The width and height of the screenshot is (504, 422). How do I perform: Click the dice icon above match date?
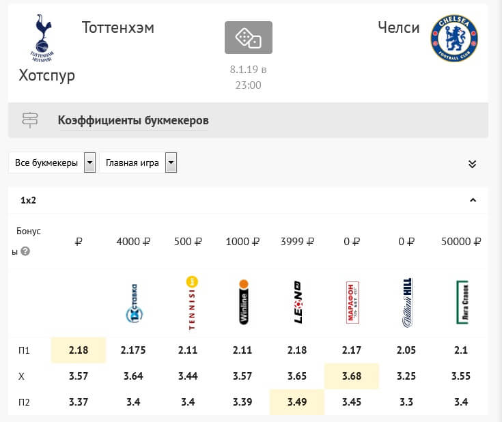point(248,38)
